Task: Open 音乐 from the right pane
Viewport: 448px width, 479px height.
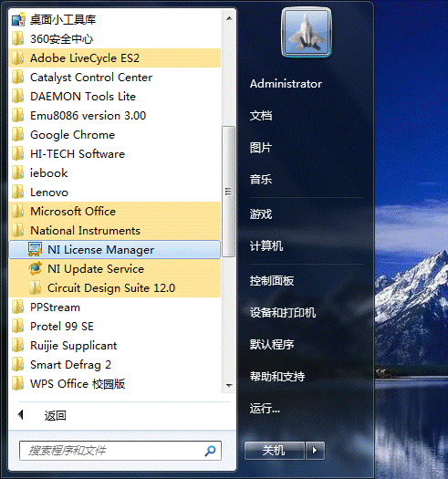Action: click(261, 180)
